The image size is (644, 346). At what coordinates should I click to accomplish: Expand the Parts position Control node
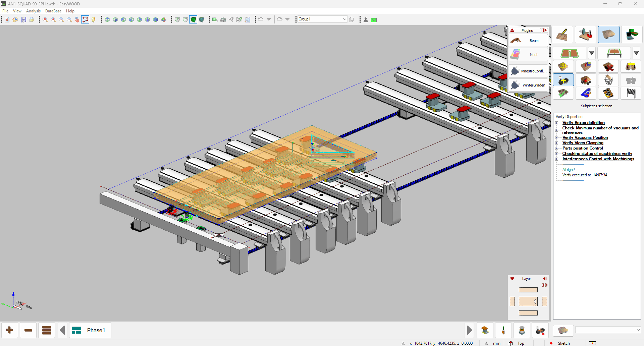point(557,148)
